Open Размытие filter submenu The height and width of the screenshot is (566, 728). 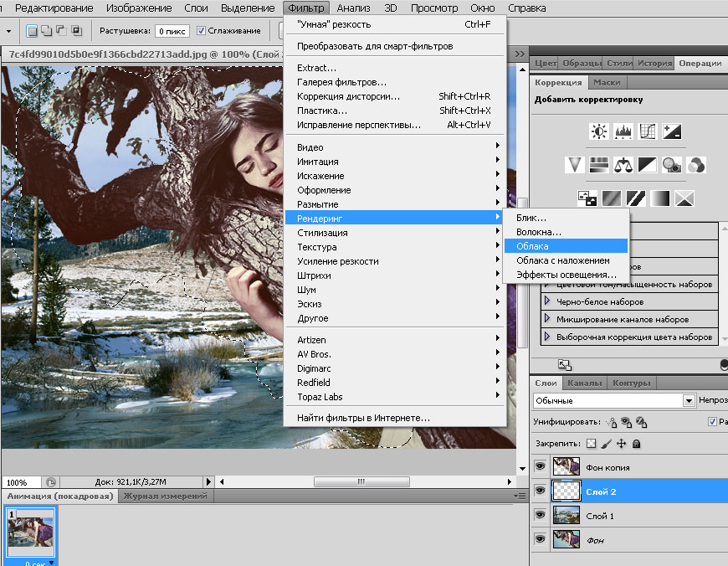tap(394, 204)
